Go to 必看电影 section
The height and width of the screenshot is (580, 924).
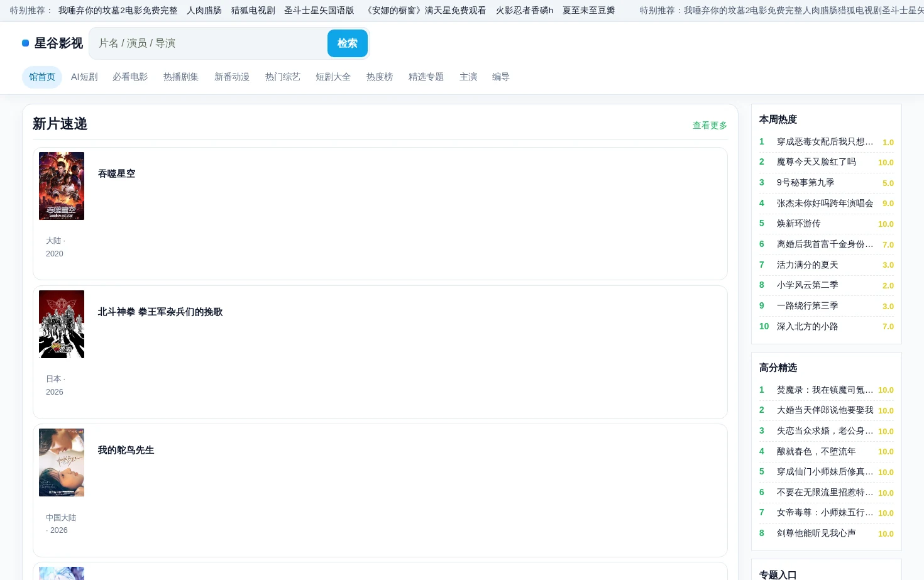130,77
